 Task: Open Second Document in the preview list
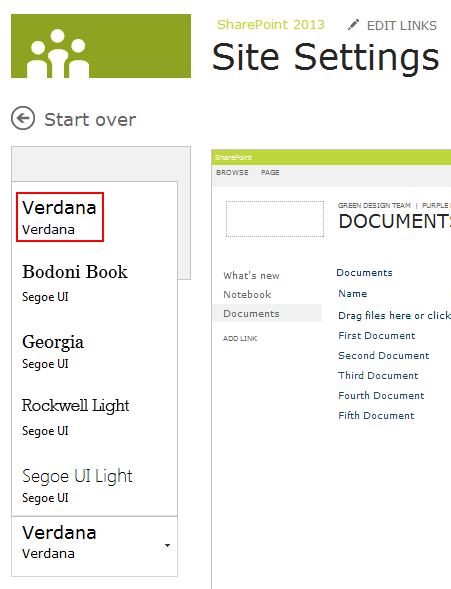coord(383,355)
